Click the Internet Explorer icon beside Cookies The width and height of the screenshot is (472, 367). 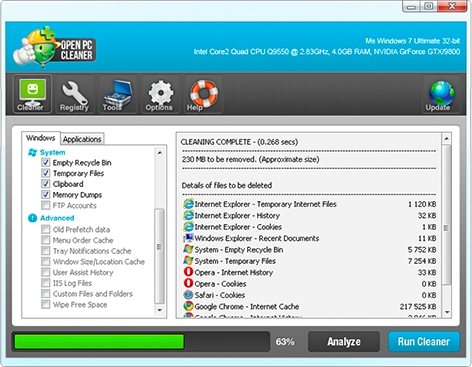[x=188, y=227]
